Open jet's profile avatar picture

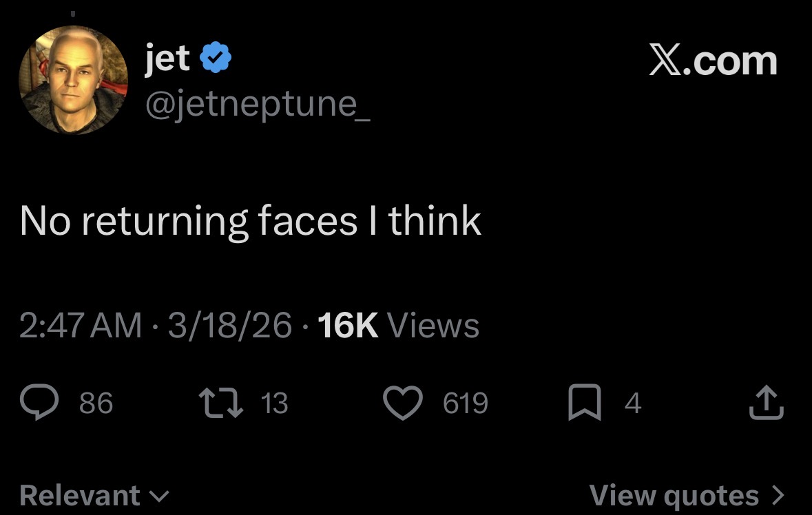73,80
